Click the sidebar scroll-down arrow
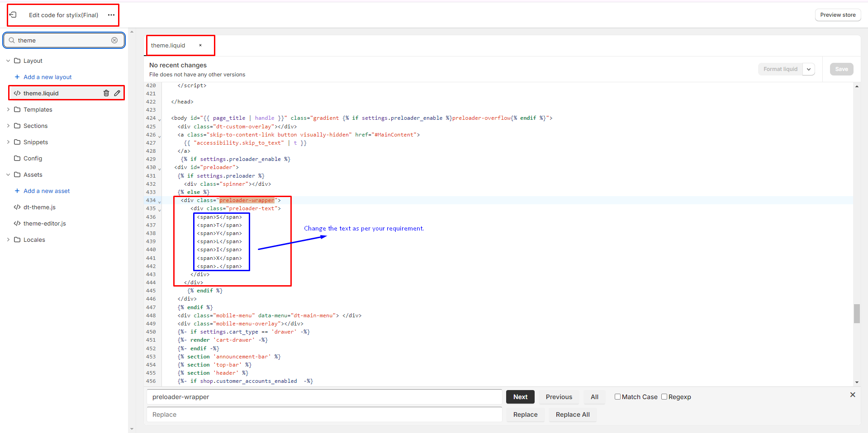The image size is (868, 433). 132,429
